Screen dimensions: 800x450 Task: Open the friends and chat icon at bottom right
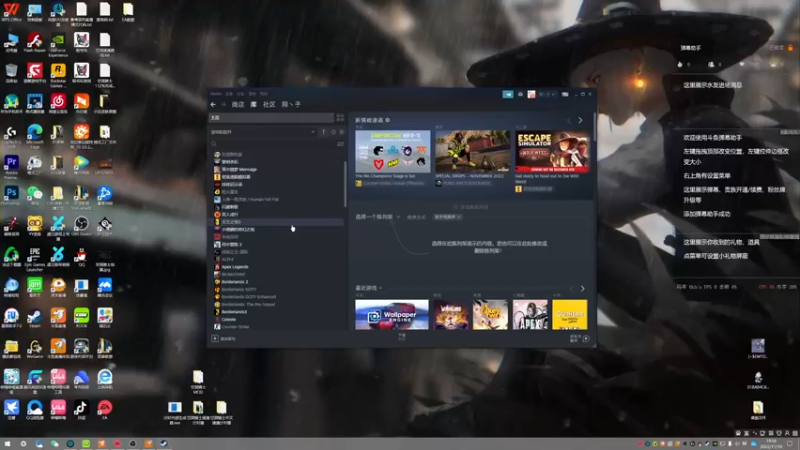[586, 338]
